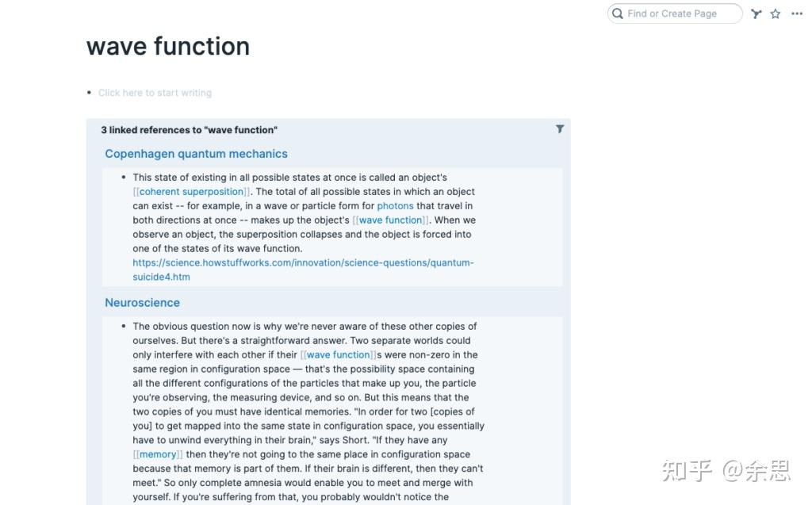Open the graph overview icon
812x505 pixels.
[756, 13]
